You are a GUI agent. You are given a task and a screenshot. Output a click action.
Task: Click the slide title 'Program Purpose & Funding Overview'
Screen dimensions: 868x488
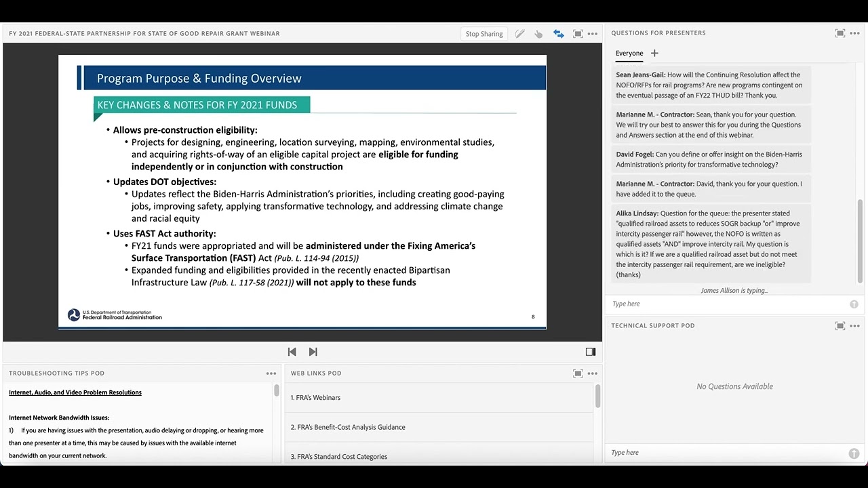(199, 79)
